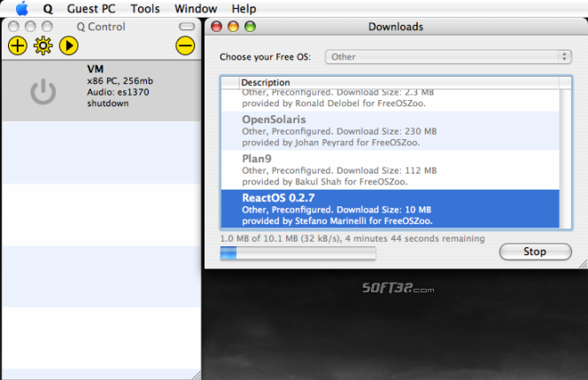This screenshot has height=380, width=588.
Task: Open the Q application menu
Action: [x=48, y=9]
